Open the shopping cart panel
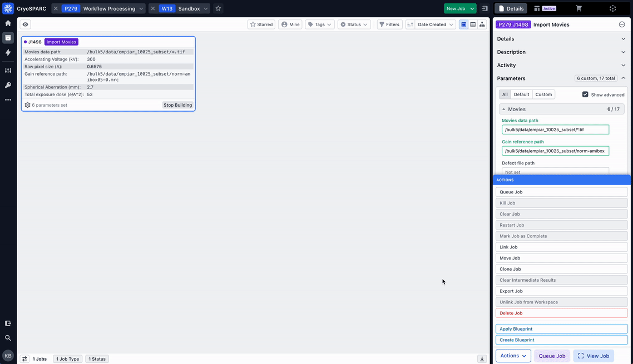 tap(578, 8)
